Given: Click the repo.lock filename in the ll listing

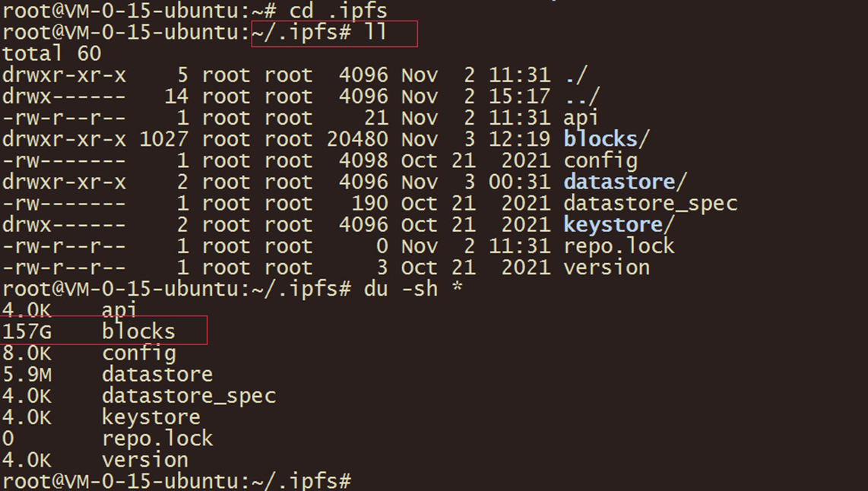Looking at the screenshot, I should coord(619,246).
